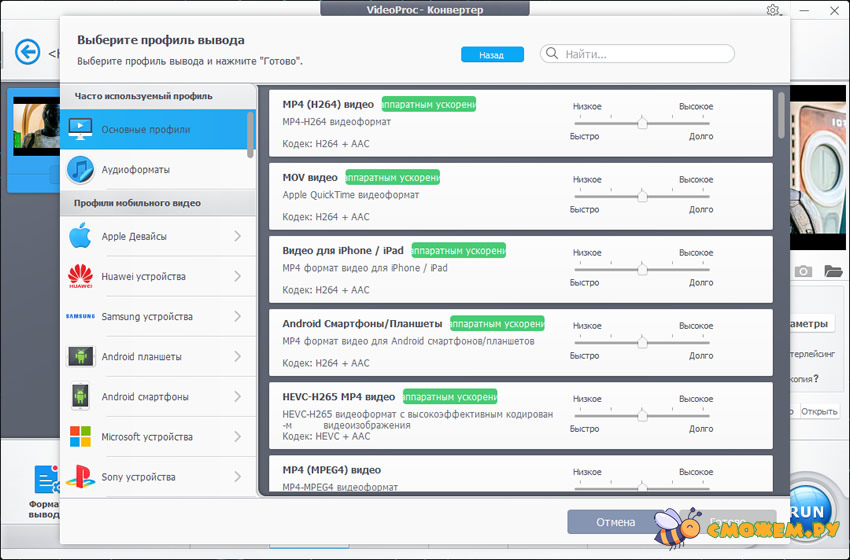Click the Назад button
Viewport: 850px width, 560px height.
pyautogui.click(x=492, y=54)
